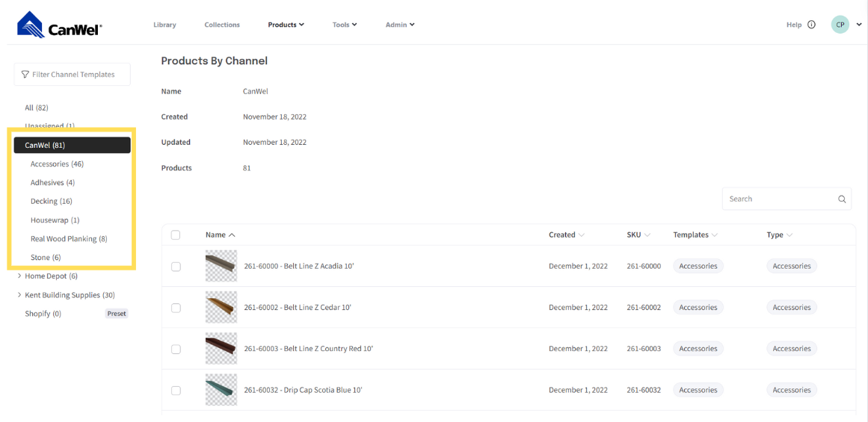
Task: Click the Created date in the 261-60003 row
Action: (x=578, y=349)
